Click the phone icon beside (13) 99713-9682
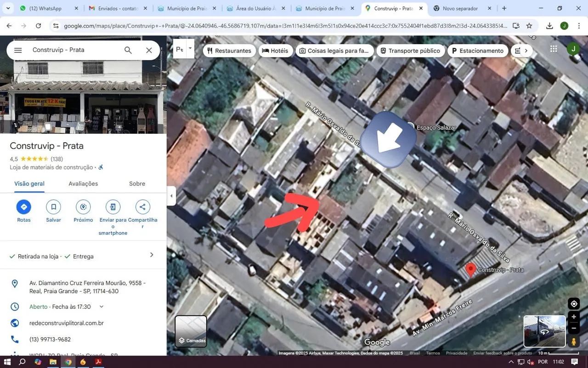Viewport: 588px width, 368px height. coord(15,339)
